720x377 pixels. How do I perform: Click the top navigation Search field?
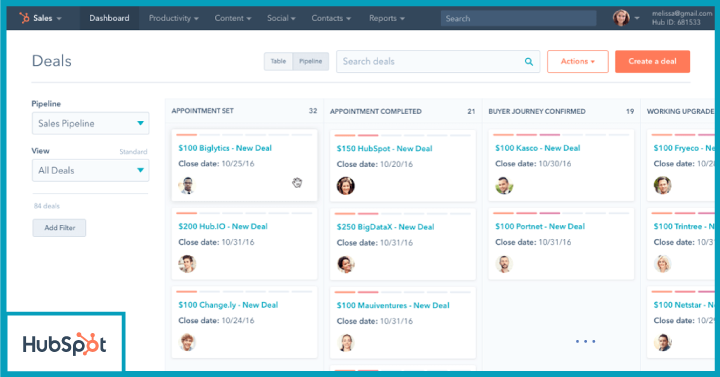coord(518,18)
